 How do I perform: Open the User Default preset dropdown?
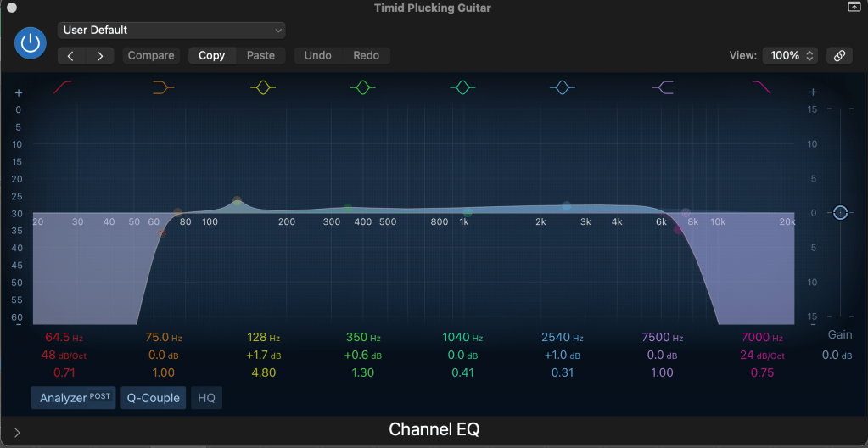[171, 31]
